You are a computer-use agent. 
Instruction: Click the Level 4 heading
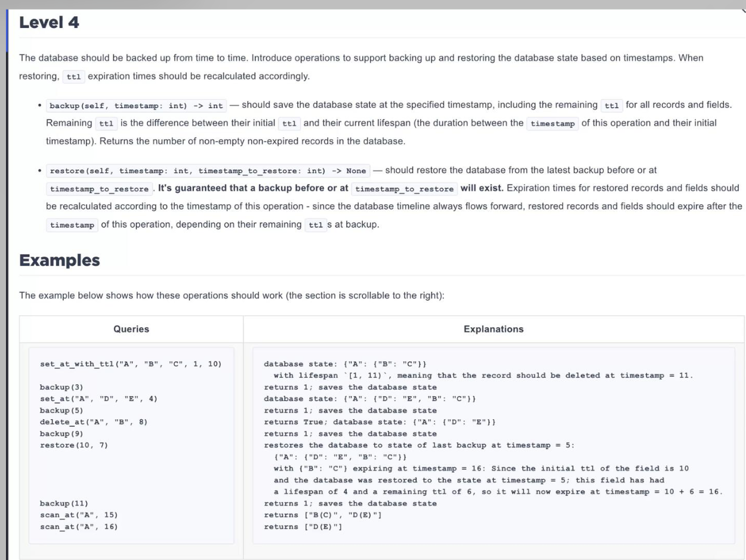(50, 24)
